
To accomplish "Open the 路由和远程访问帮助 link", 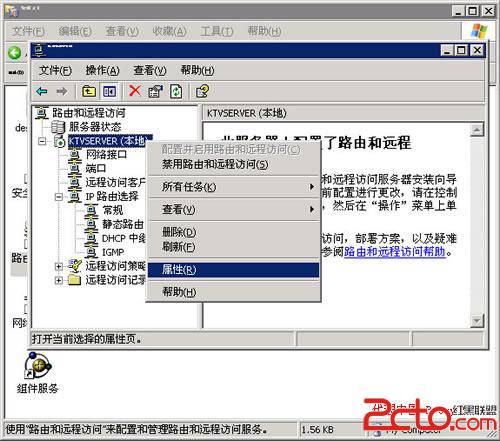I will [395, 251].
